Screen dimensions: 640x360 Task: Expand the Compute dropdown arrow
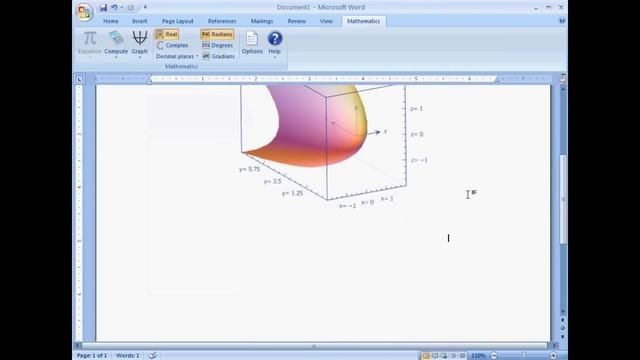point(116,58)
